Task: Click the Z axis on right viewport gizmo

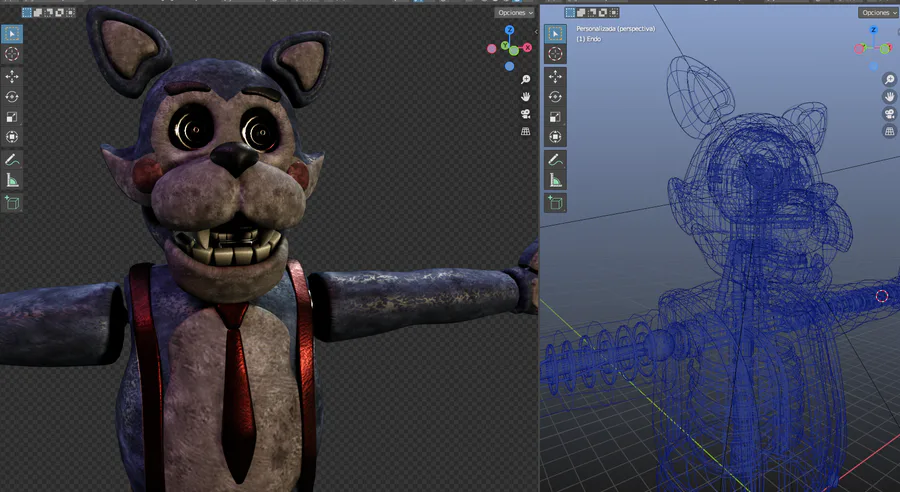Action: (874, 30)
